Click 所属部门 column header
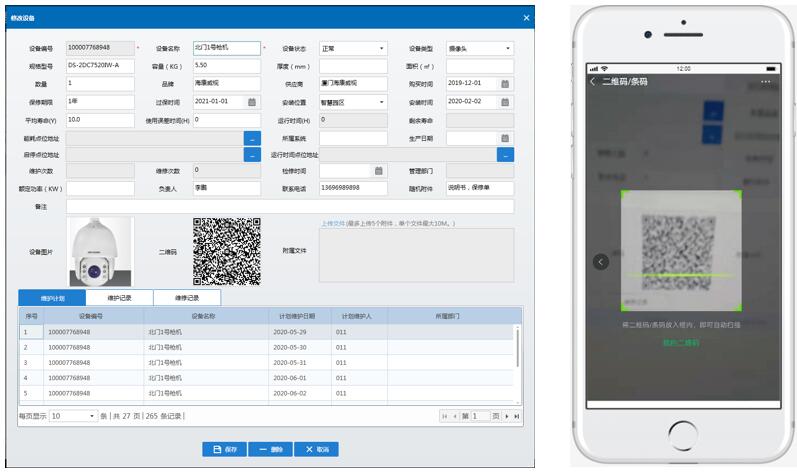 tap(454, 316)
